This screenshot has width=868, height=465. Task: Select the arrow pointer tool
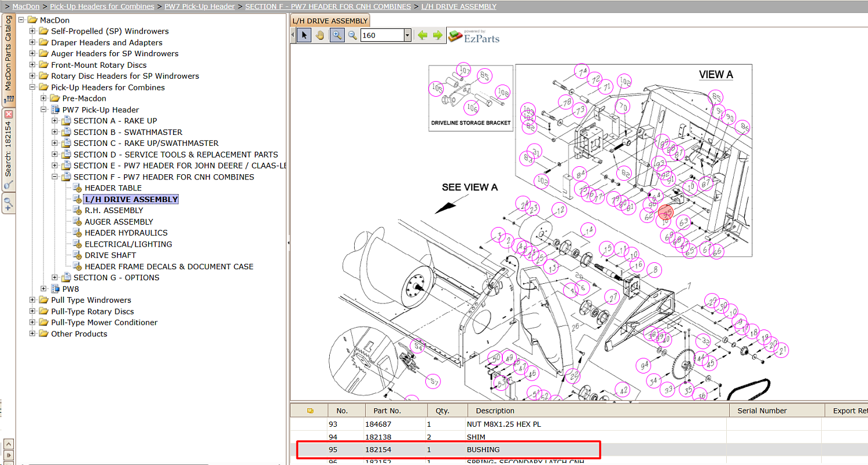click(x=304, y=35)
